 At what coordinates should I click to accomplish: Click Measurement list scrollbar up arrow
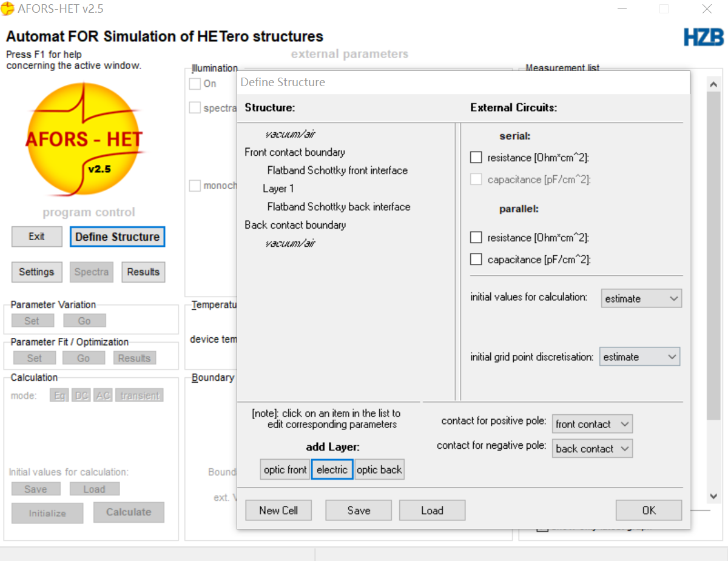coord(713,84)
